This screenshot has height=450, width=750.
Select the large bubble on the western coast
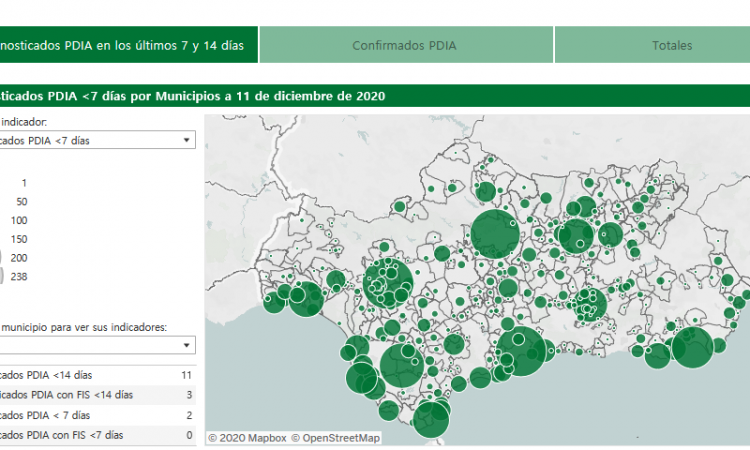click(305, 298)
